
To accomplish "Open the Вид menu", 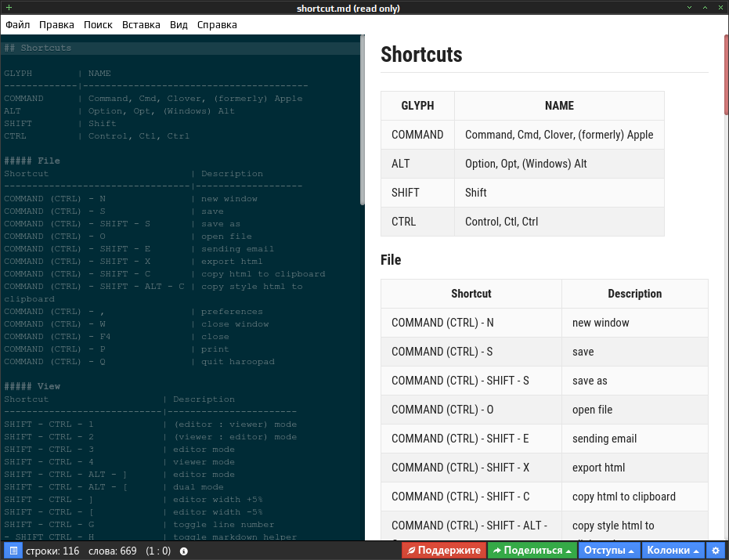I will click(179, 24).
